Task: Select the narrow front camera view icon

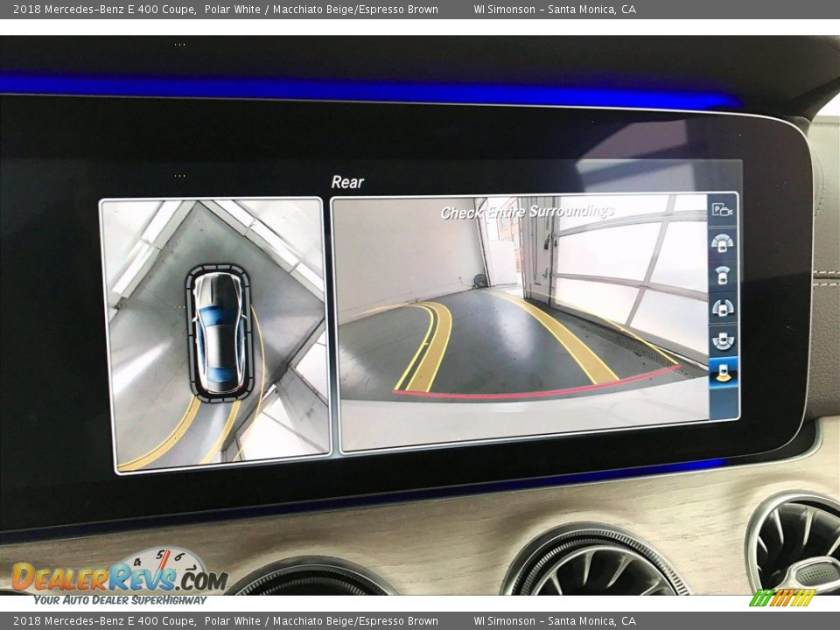Action: 723,276
